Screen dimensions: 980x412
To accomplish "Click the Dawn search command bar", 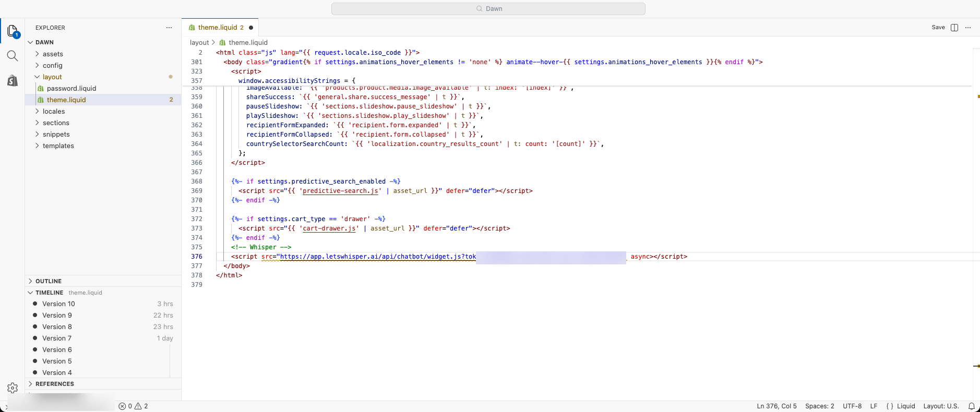I will coord(488,9).
